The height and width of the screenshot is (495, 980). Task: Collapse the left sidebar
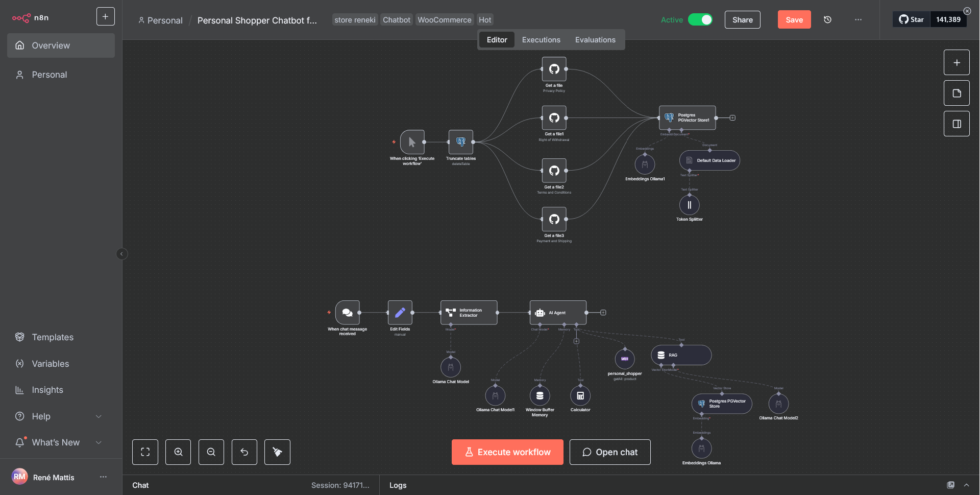pos(121,254)
